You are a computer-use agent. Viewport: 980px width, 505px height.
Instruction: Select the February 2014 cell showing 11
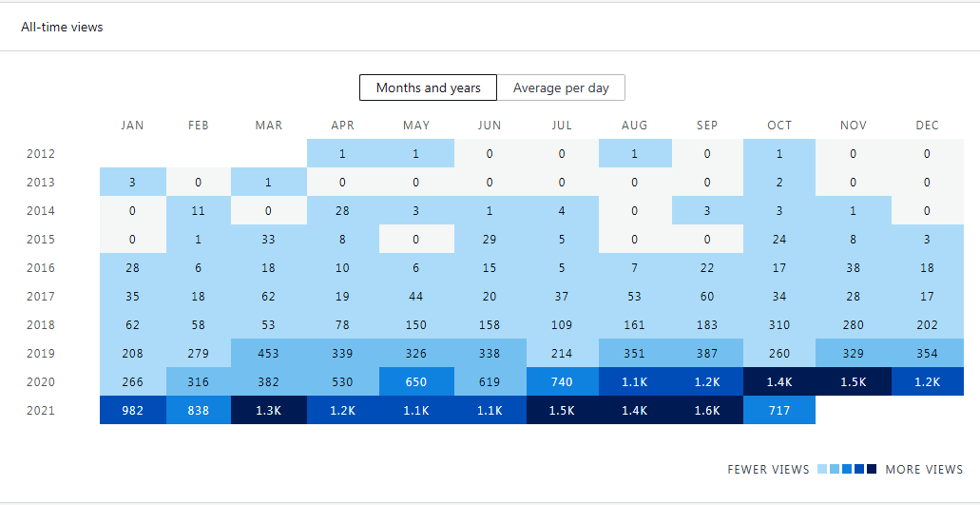[199, 210]
